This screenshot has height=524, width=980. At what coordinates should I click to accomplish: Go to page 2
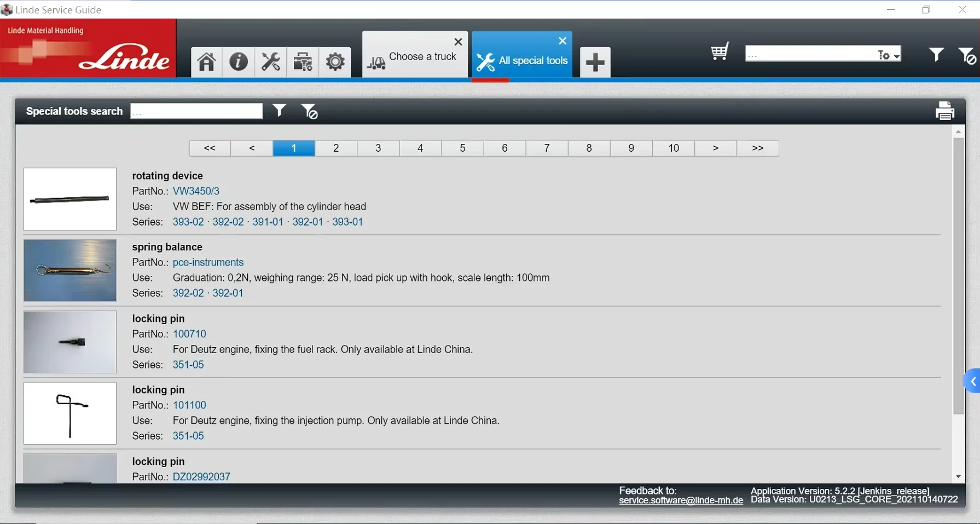click(x=336, y=148)
